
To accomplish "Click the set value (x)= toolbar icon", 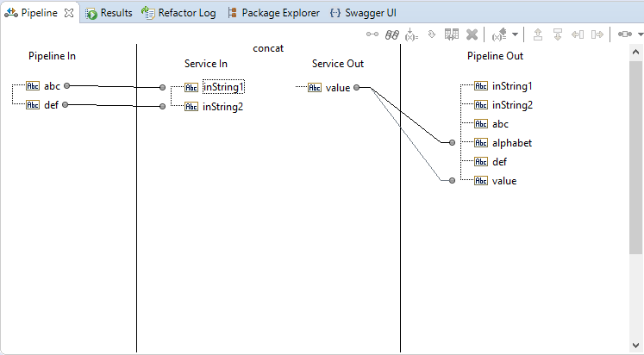I will [x=411, y=34].
